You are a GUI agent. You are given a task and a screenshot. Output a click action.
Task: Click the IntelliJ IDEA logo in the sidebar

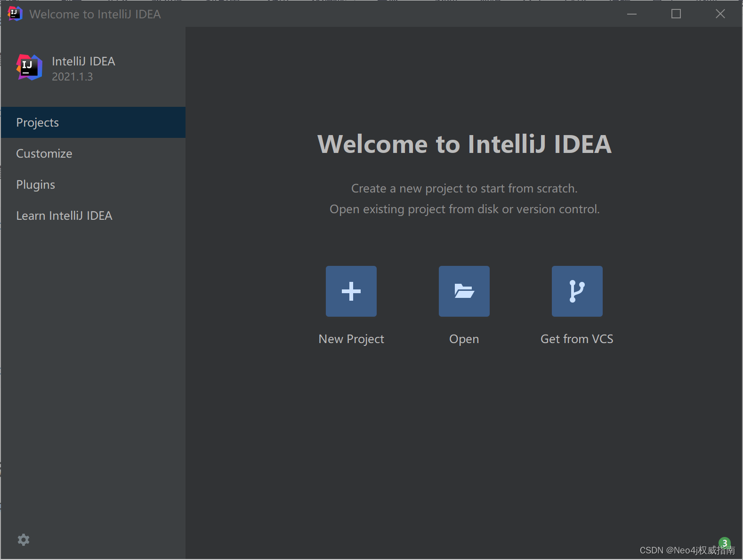pos(29,67)
